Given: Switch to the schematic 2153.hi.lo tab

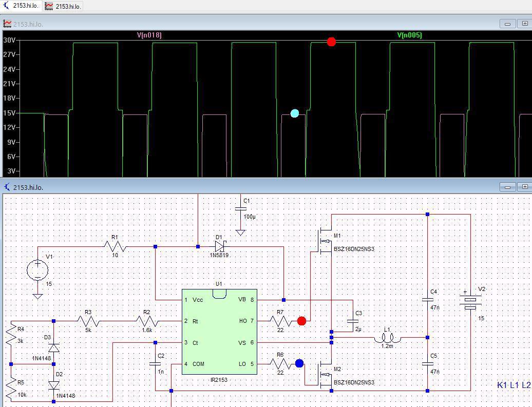Looking at the screenshot, I should [x=21, y=6].
